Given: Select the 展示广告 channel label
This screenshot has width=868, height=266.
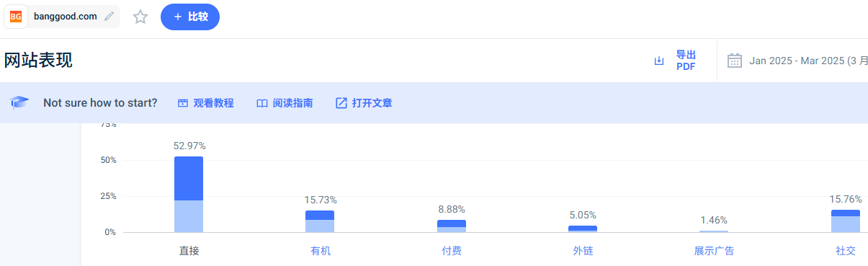Looking at the screenshot, I should (714, 251).
